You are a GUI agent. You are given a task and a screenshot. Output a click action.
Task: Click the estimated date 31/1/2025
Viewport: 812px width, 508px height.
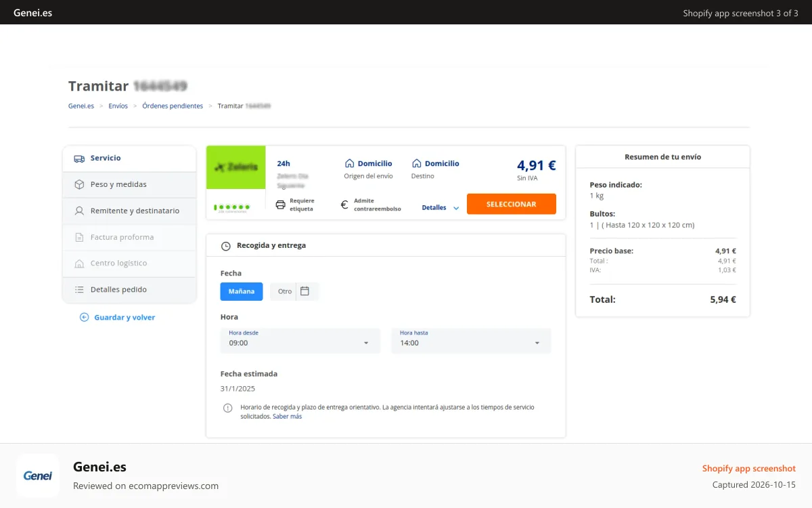pyautogui.click(x=238, y=389)
